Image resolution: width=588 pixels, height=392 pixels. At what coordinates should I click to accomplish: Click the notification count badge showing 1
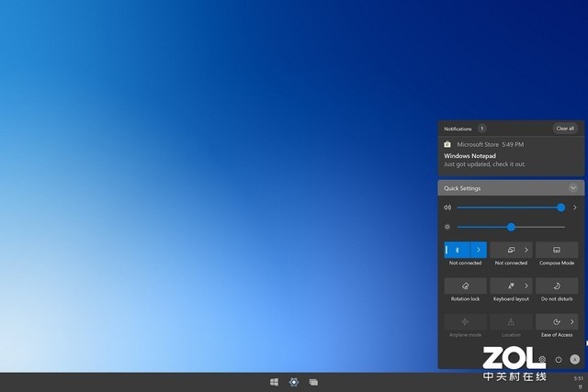(x=481, y=129)
